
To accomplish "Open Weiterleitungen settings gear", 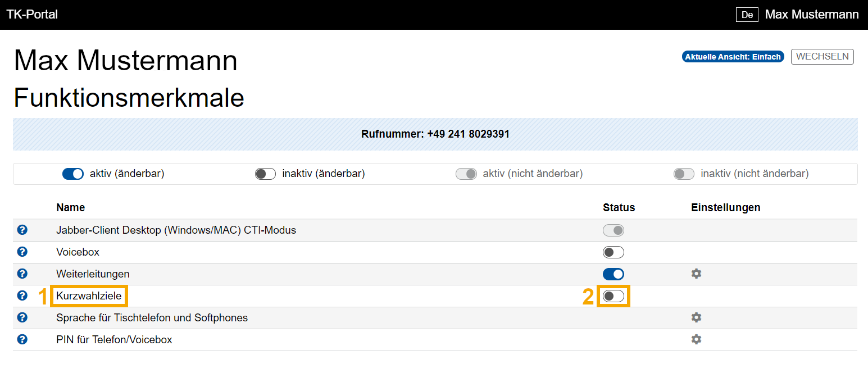I will click(696, 274).
